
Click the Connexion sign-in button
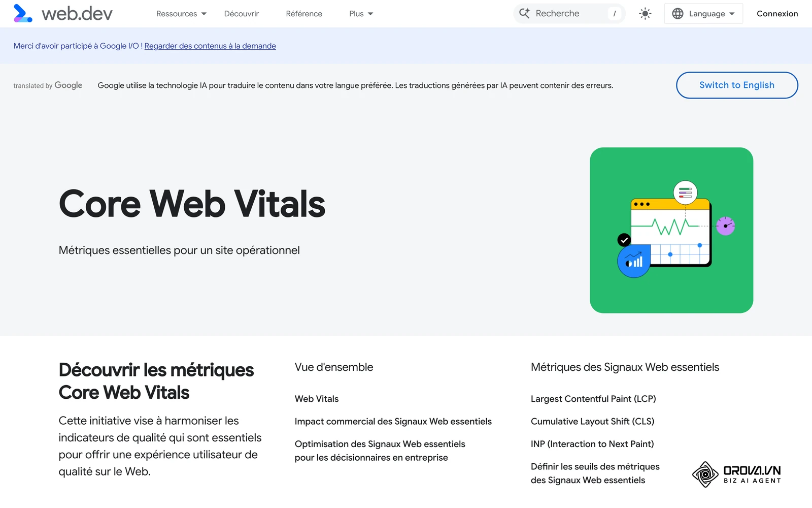[x=777, y=14]
